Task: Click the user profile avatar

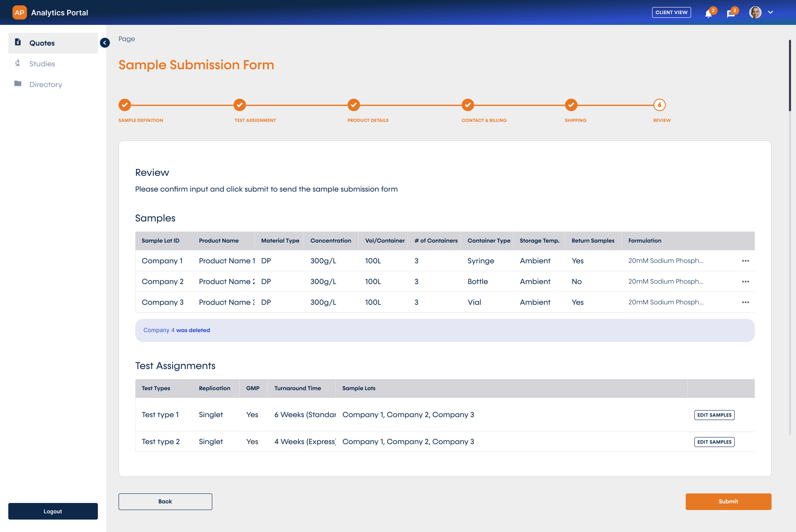Action: click(755, 12)
